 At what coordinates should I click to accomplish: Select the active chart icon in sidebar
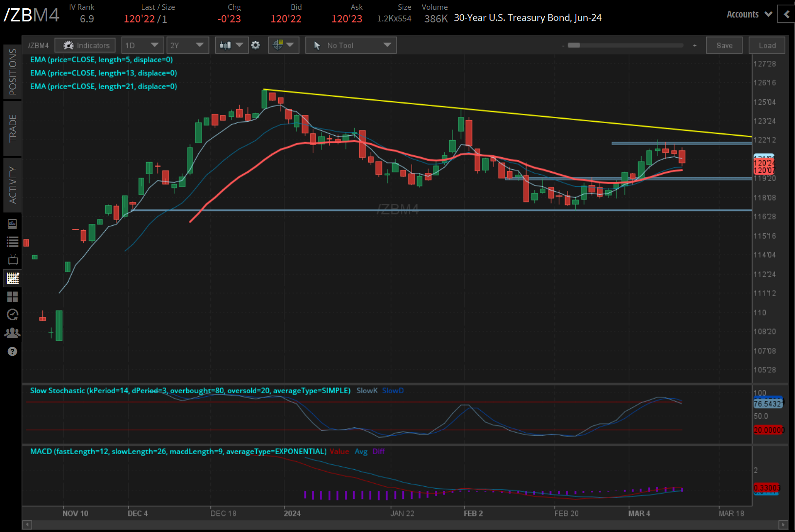coord(13,278)
